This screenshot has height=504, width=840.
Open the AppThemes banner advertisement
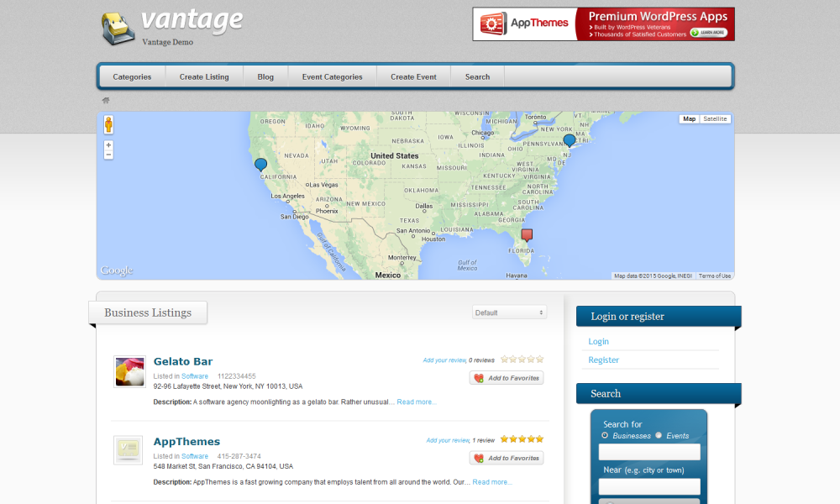coord(604,24)
